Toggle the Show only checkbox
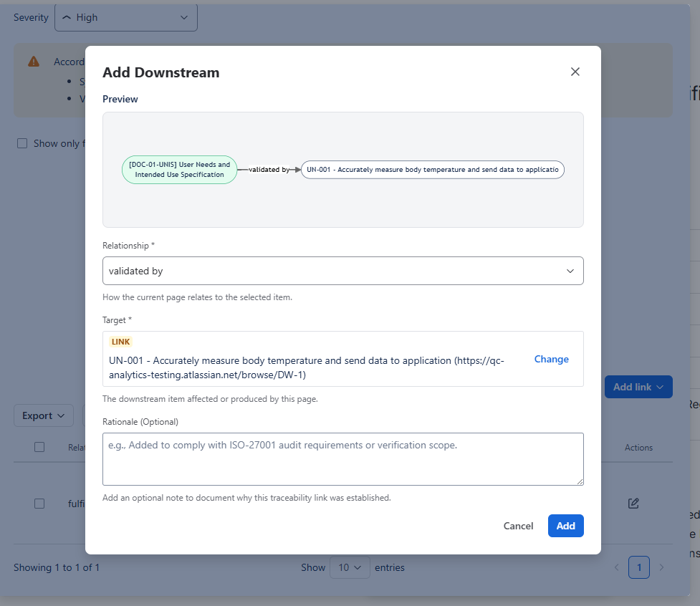 coord(22,143)
